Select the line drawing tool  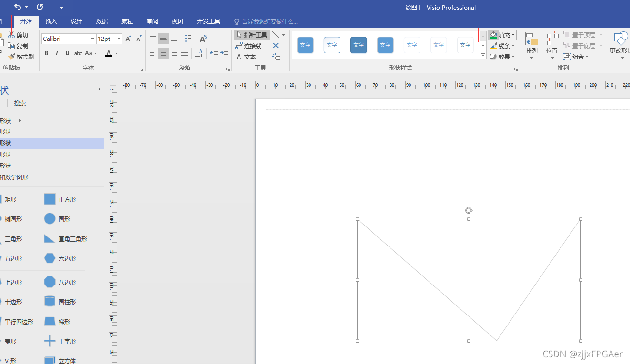click(276, 35)
